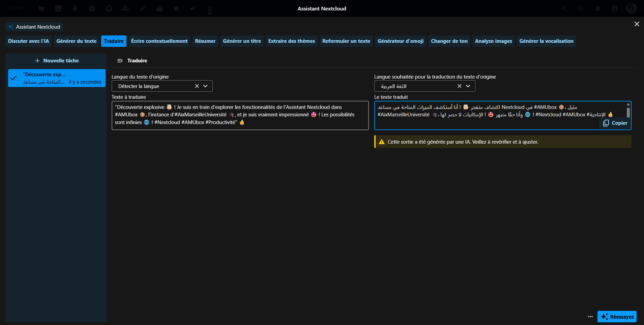644x325 pixels.
Task: Select the 'Résumer' tab
Action: (x=205, y=41)
